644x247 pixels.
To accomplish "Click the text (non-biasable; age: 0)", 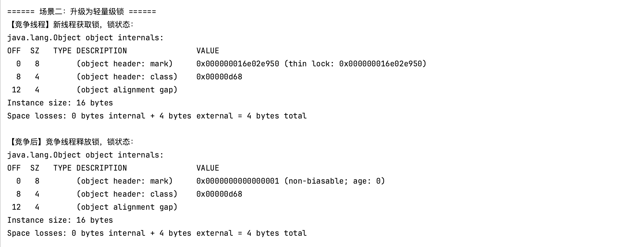I will coord(335,181).
